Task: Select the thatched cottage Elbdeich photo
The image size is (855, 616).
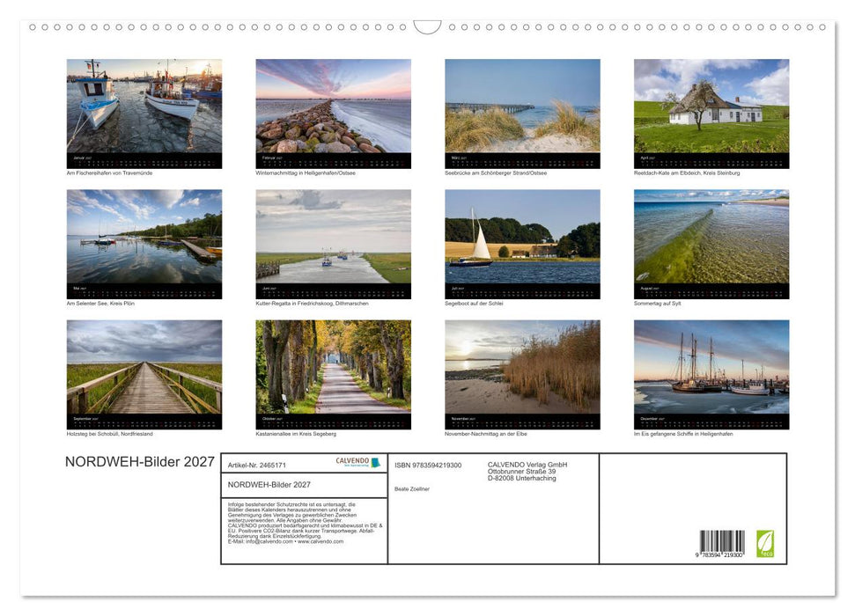Action: tap(711, 106)
